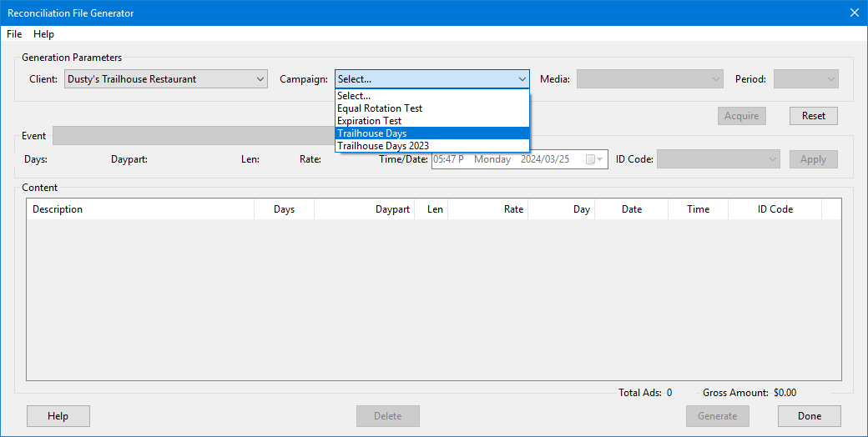Choose Expiration Test from campaign list
The width and height of the screenshot is (868, 437).
tap(369, 121)
